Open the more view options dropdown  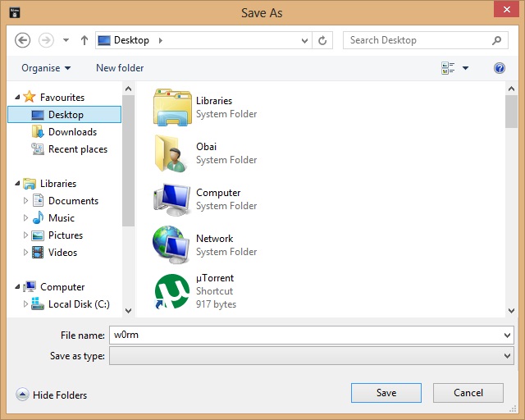coord(465,68)
